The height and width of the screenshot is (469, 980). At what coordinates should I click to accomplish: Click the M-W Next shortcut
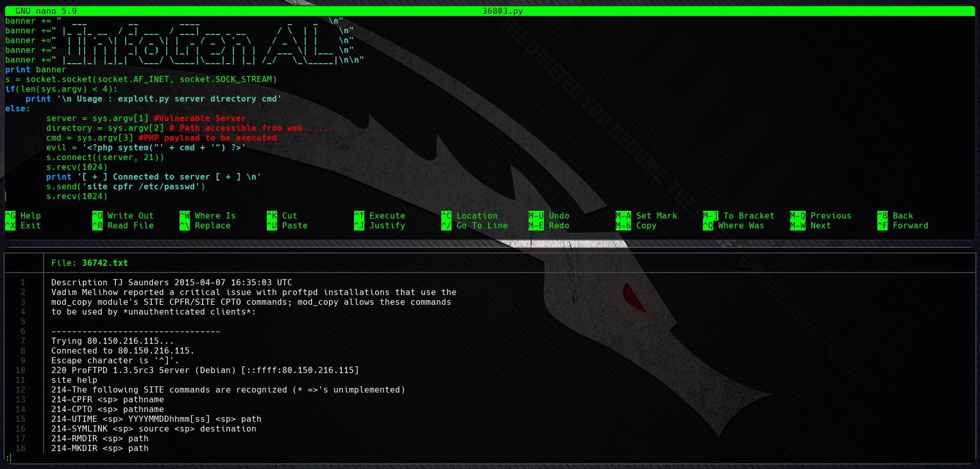811,225
